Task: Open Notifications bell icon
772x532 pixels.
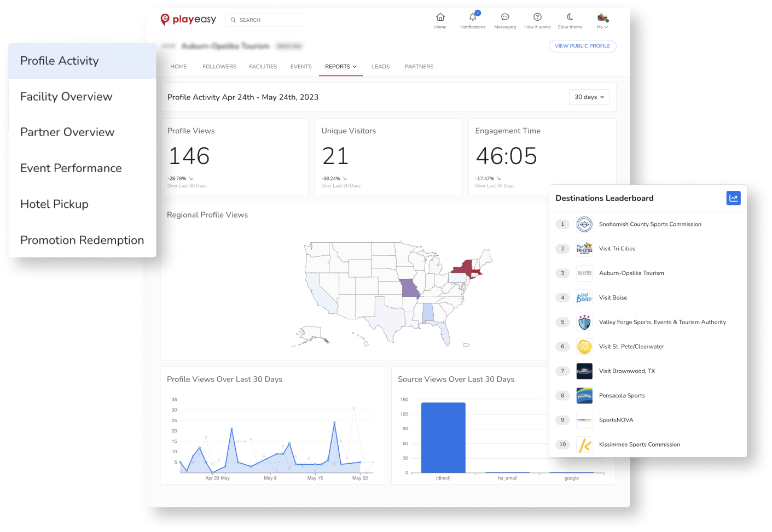Action: click(x=473, y=17)
